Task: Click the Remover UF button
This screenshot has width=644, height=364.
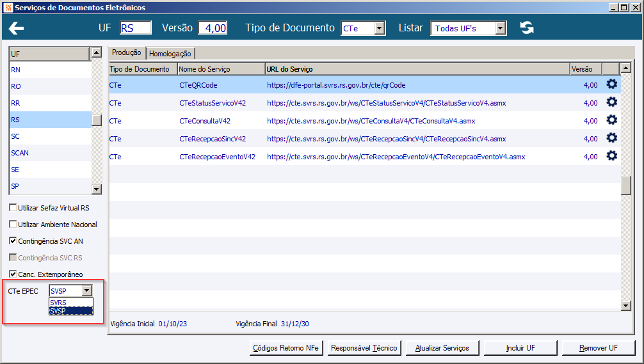Action: coord(599,348)
